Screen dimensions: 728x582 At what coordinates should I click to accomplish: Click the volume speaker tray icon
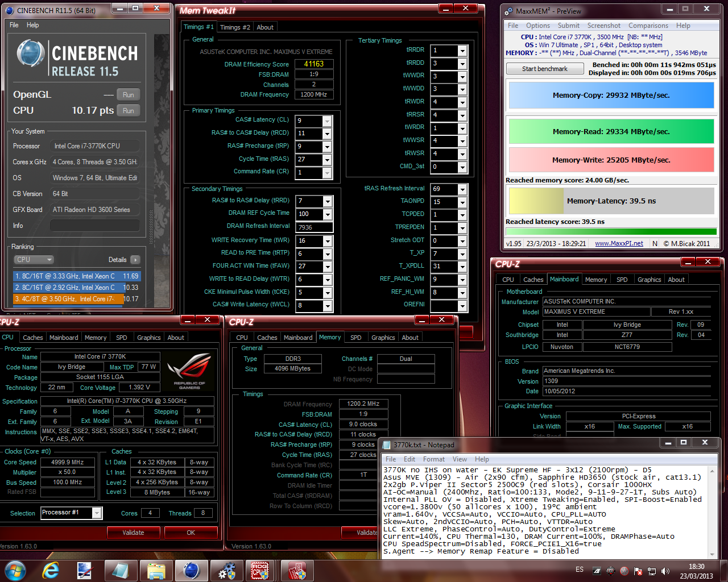coord(665,571)
